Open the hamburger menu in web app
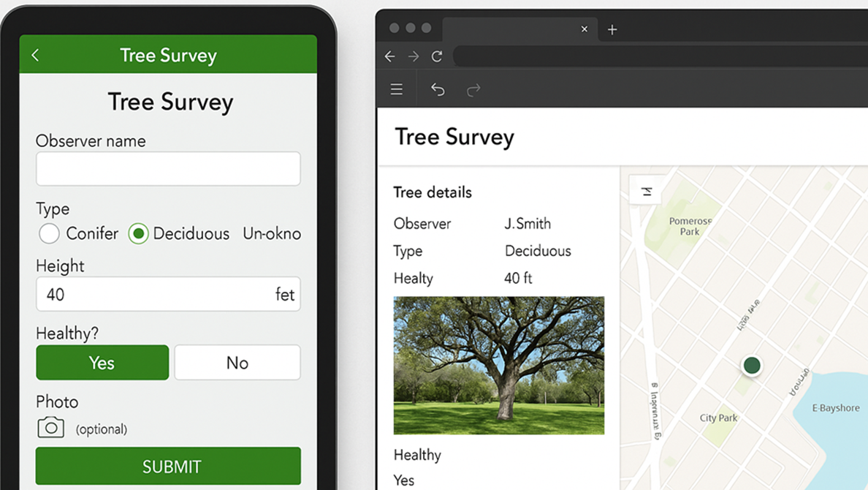Image resolution: width=868 pixels, height=490 pixels. [x=397, y=89]
